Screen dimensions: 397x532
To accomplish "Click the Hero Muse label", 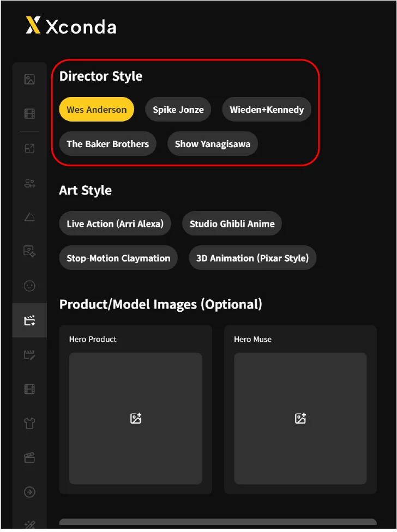I will (253, 339).
